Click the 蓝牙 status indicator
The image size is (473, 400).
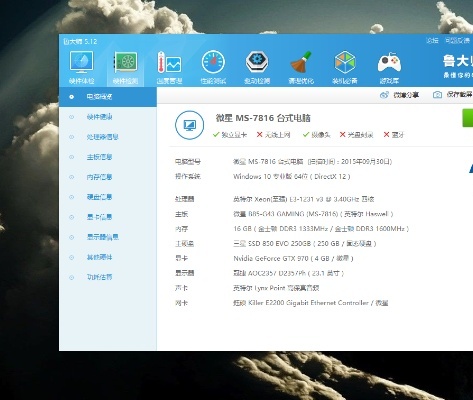[394, 135]
